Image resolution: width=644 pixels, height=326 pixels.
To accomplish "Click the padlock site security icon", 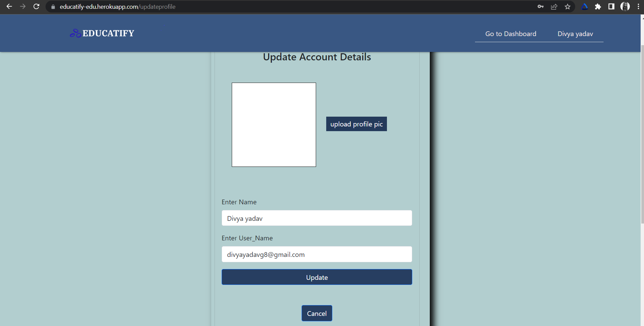I will (x=52, y=6).
